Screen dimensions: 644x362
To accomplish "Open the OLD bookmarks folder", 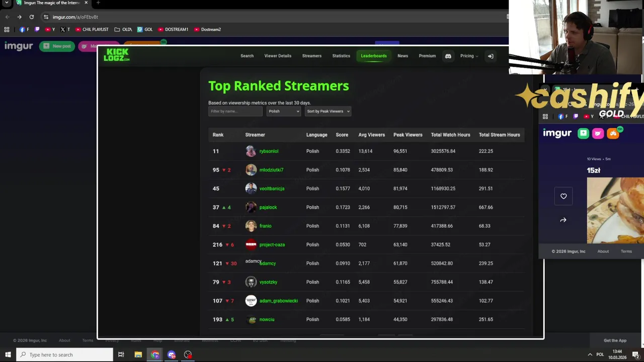I will tap(123, 29).
